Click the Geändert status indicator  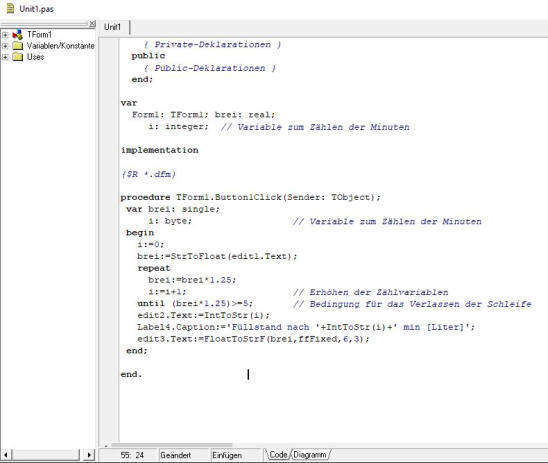[x=176, y=455]
